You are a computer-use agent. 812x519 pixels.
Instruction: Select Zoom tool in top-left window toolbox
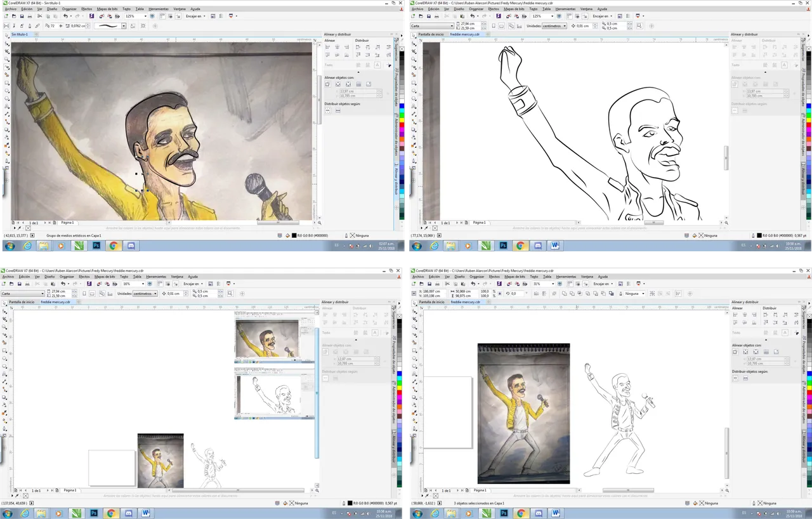pos(7,60)
